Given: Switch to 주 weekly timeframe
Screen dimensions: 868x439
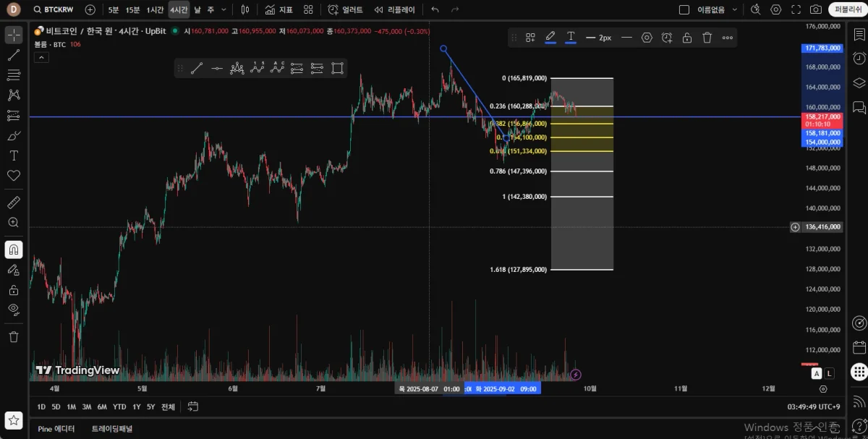Looking at the screenshot, I should tap(210, 9).
